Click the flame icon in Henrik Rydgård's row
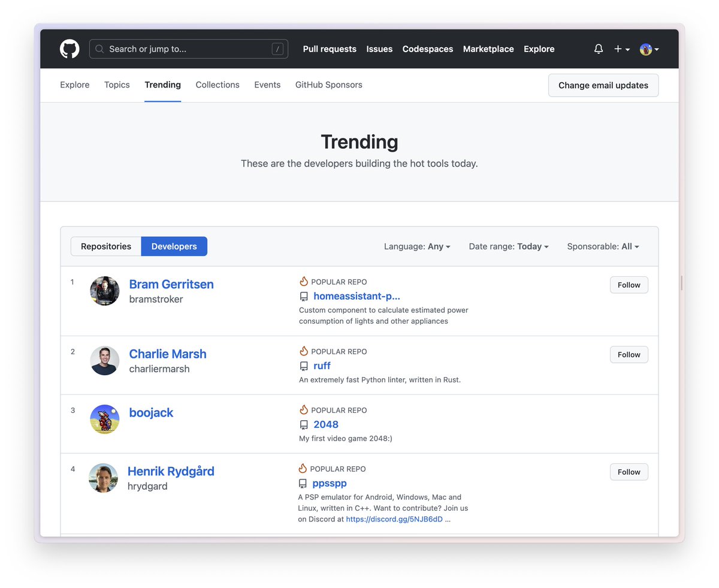The height and width of the screenshot is (588, 719). pyautogui.click(x=303, y=469)
